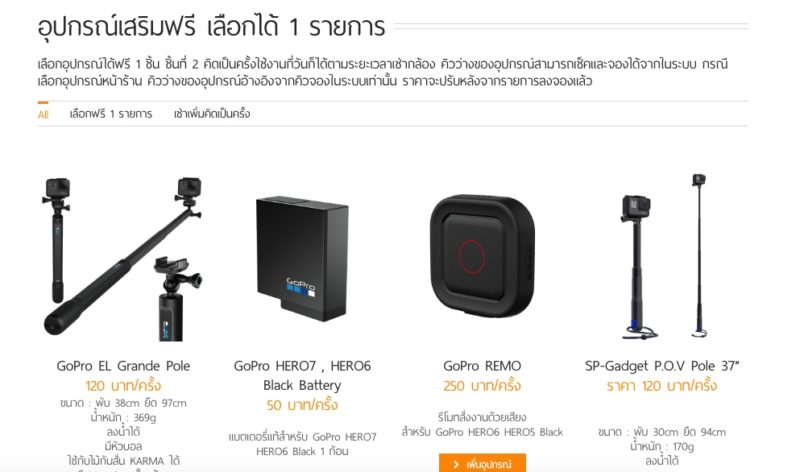Click the SP-Gadget P.O.V Pole 37" title
The height and width of the screenshot is (472, 800).
pos(662,366)
